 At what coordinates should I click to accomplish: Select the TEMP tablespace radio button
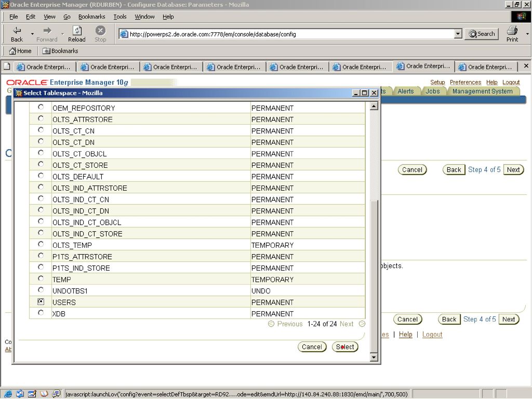(x=41, y=278)
